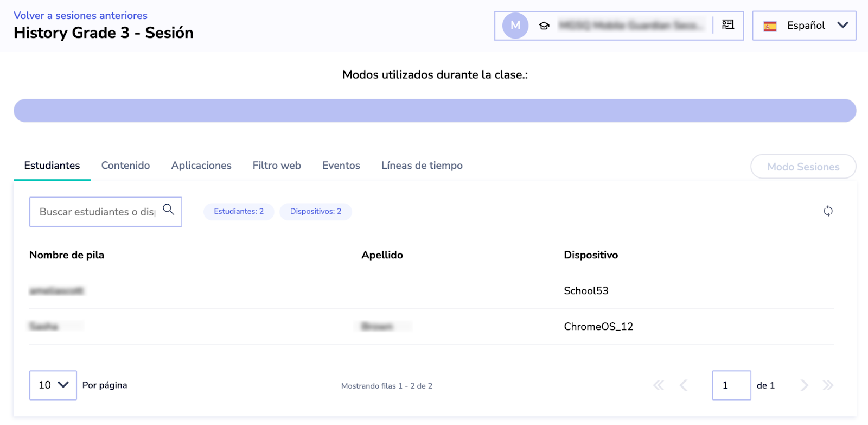Jump to last page with double-right arrows

(828, 385)
